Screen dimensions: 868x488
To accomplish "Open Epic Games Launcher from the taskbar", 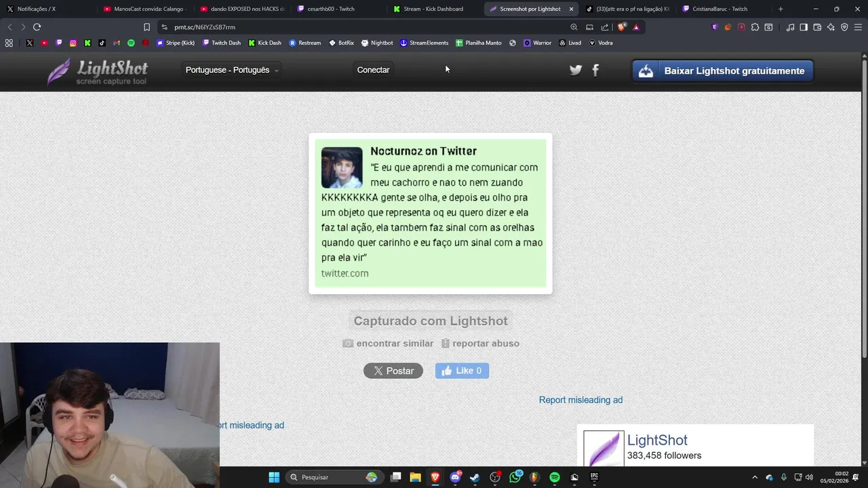I will click(x=594, y=477).
